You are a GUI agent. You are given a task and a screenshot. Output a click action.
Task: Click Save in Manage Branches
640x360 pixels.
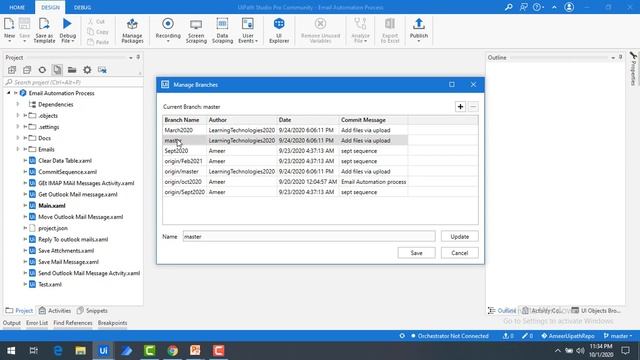tap(416, 253)
